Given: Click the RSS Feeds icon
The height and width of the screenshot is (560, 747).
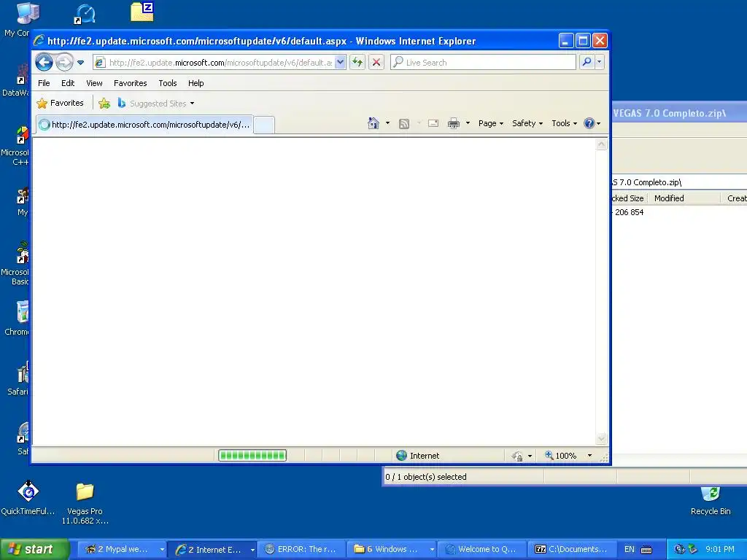Looking at the screenshot, I should click(x=404, y=124).
